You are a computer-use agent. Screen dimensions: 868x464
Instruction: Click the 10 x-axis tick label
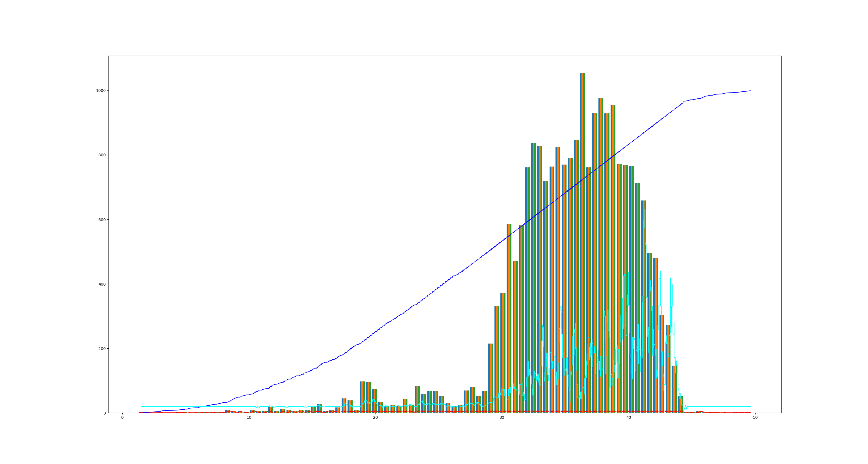249,417
